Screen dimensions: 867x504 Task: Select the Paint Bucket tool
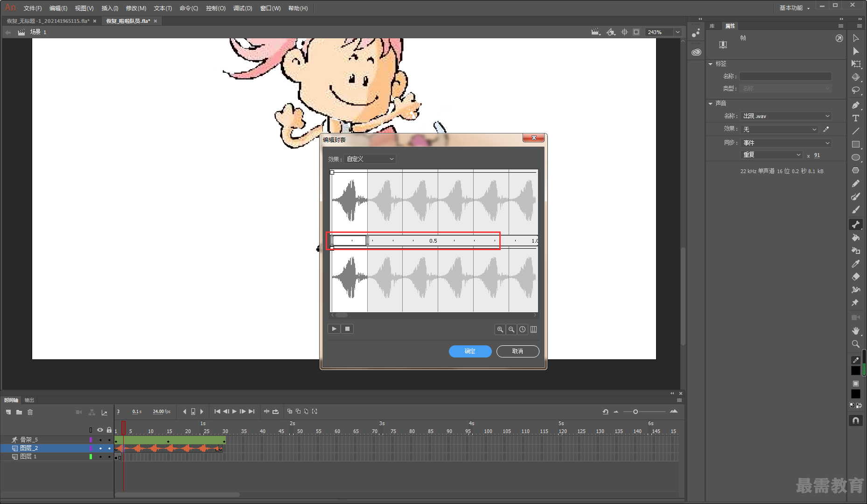point(856,238)
